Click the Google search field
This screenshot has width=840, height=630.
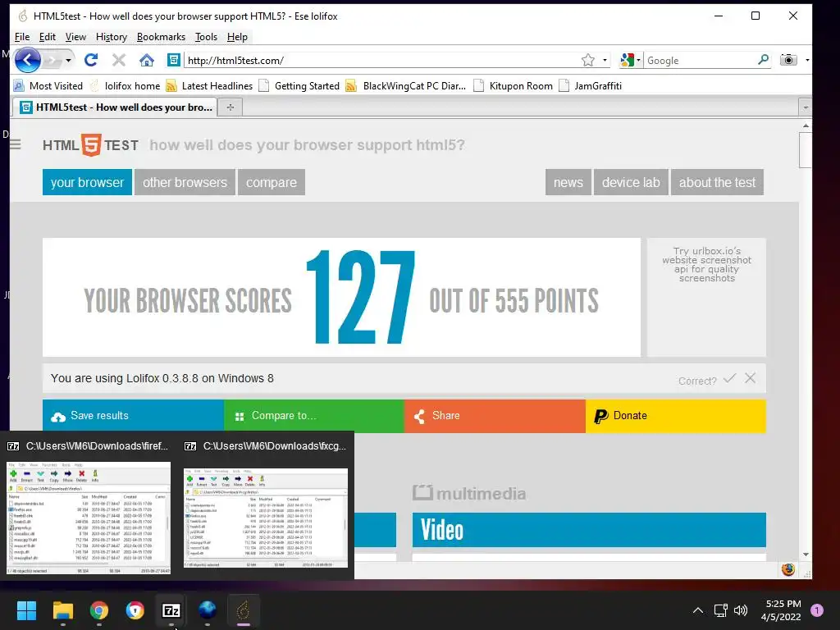pos(700,60)
